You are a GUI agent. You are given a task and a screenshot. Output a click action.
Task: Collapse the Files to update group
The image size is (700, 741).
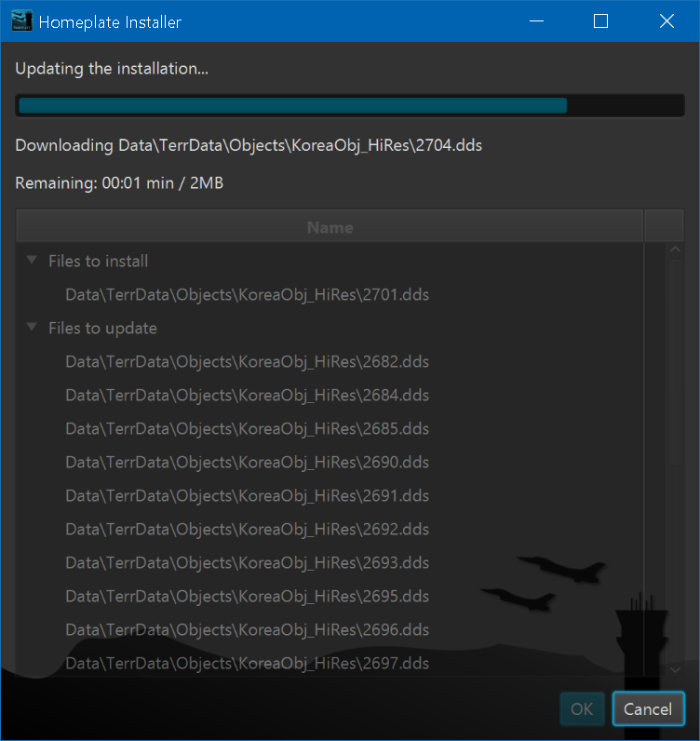pyautogui.click(x=33, y=329)
